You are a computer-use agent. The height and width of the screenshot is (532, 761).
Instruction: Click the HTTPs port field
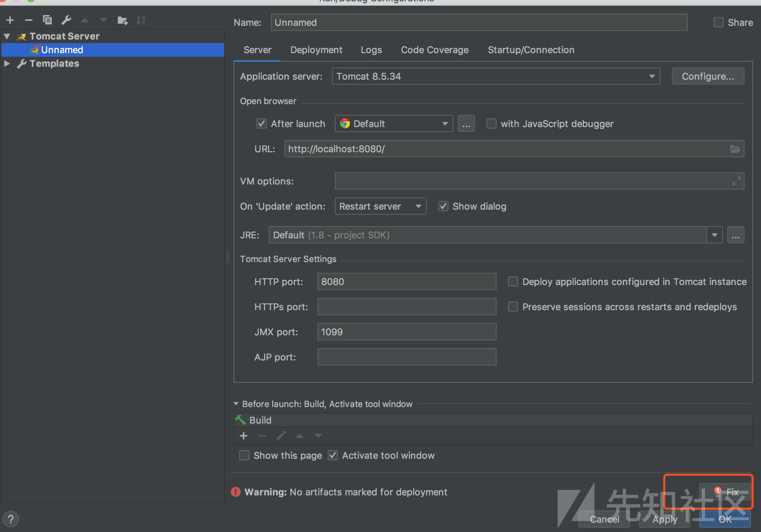(407, 307)
